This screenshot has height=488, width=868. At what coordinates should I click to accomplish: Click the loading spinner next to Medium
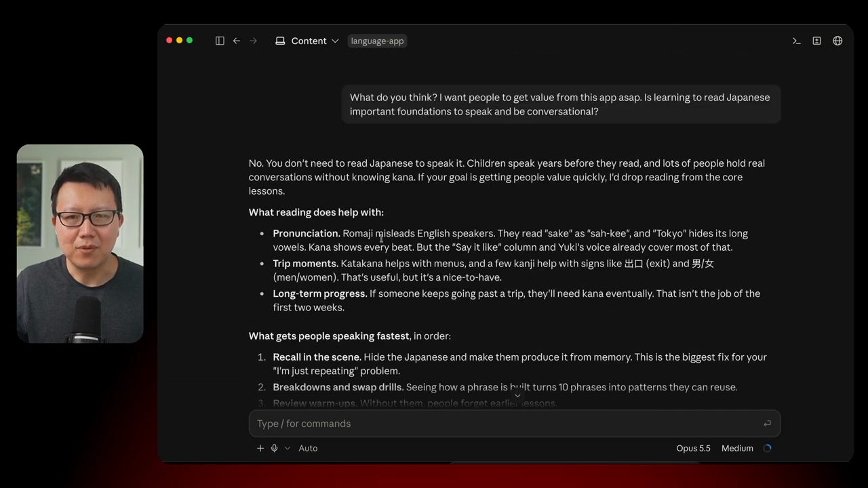click(x=768, y=448)
